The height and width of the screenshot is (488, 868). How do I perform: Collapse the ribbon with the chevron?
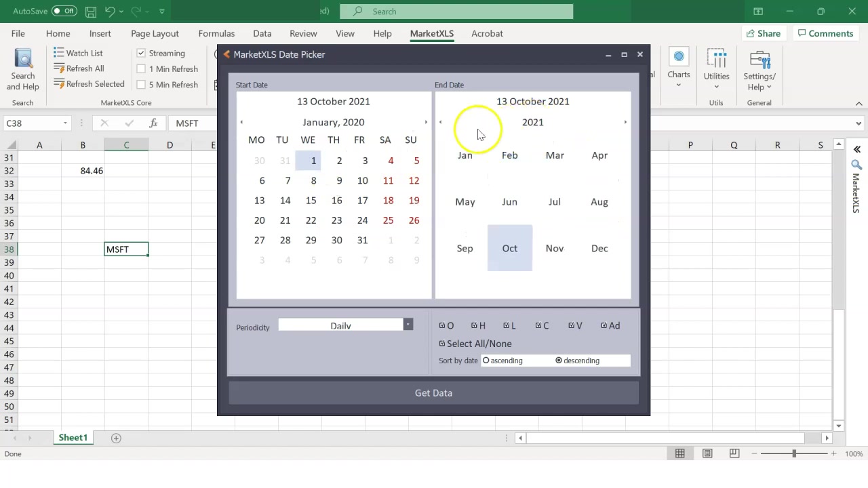pyautogui.click(x=859, y=103)
